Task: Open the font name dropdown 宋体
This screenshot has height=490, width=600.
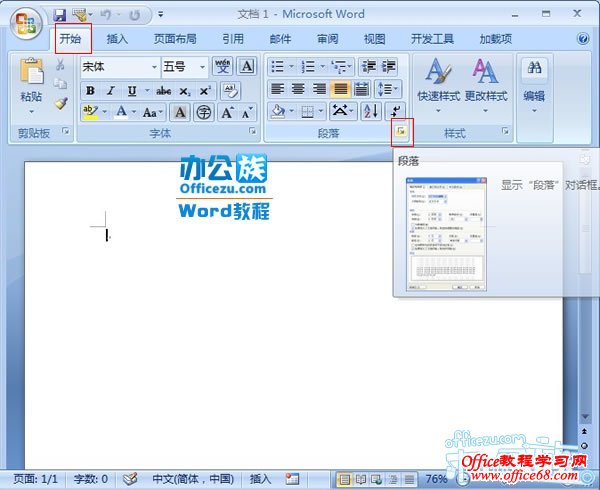Action: coord(154,67)
